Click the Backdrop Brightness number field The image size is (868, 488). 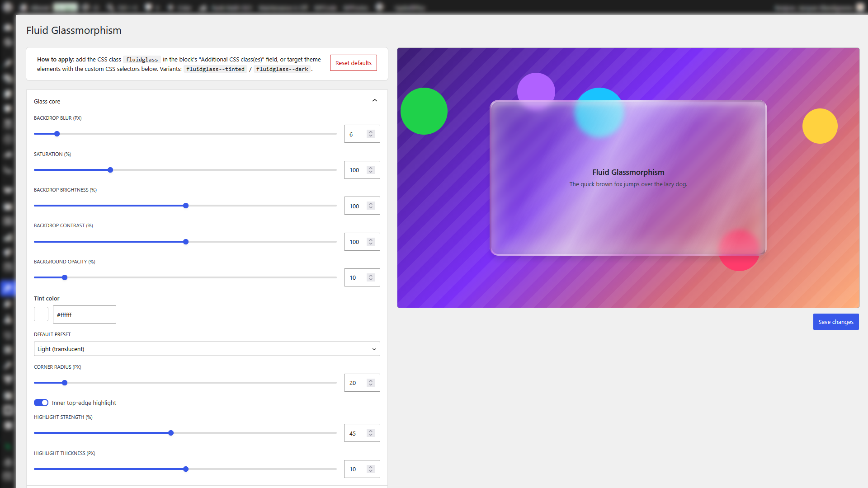coord(362,206)
